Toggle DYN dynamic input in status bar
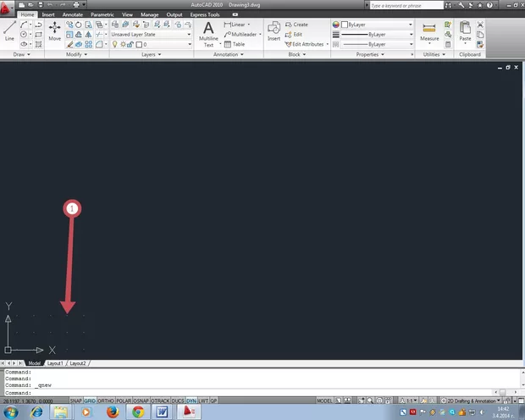 point(191,401)
